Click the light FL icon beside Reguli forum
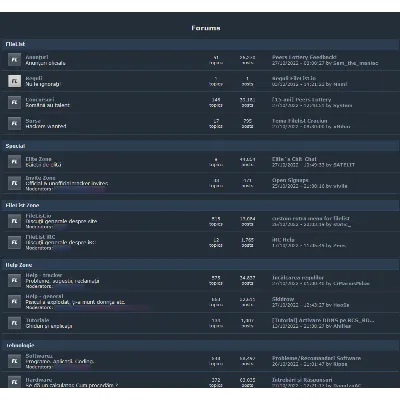 point(14,81)
